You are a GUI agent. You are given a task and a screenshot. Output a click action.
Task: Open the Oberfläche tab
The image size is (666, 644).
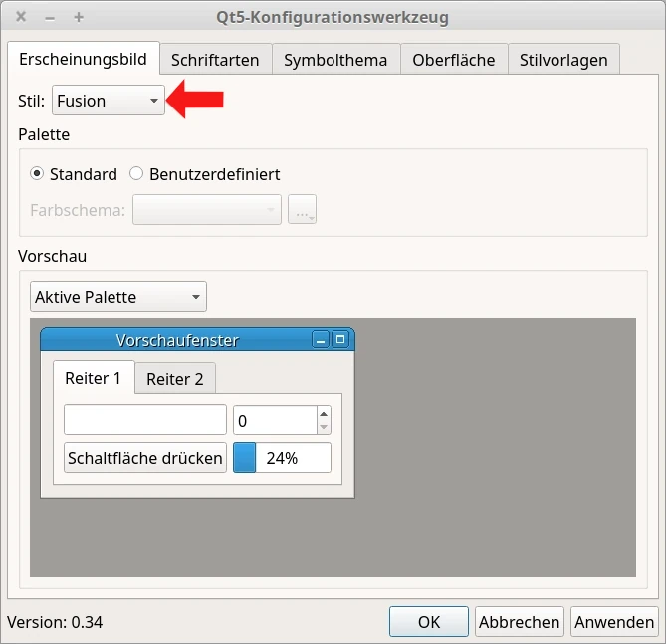(454, 60)
